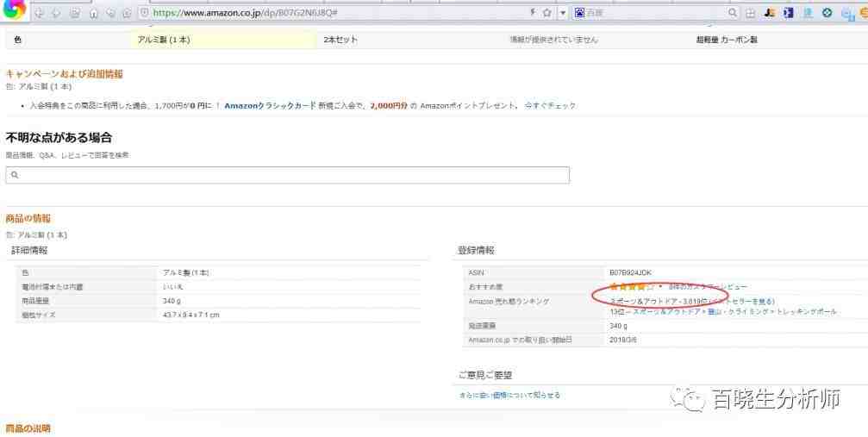This screenshot has width=868, height=437.
Task: Open the 登山・クライミング category link
Action: [x=739, y=312]
